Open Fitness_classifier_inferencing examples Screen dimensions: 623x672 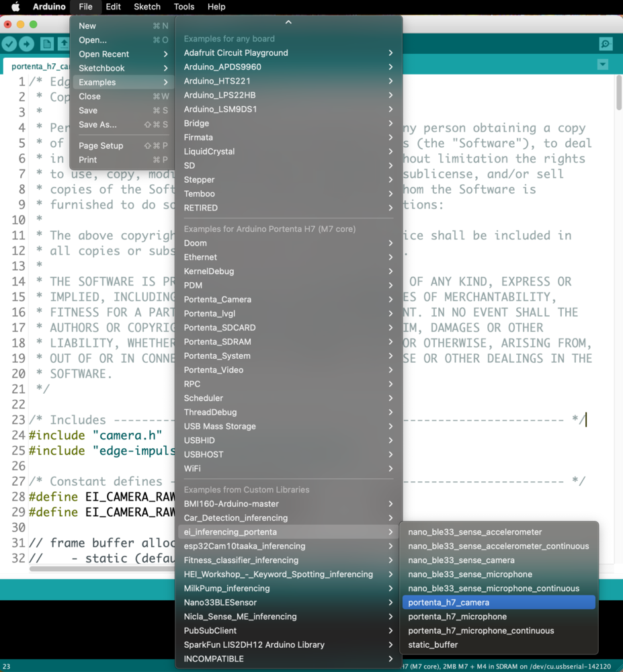pos(288,560)
